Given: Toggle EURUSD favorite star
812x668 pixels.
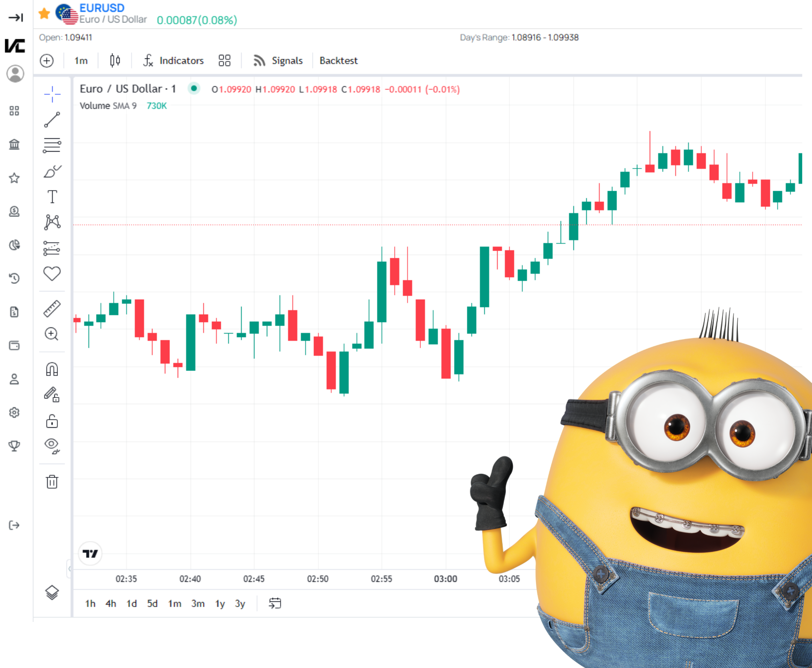Looking at the screenshot, I should (45, 13).
